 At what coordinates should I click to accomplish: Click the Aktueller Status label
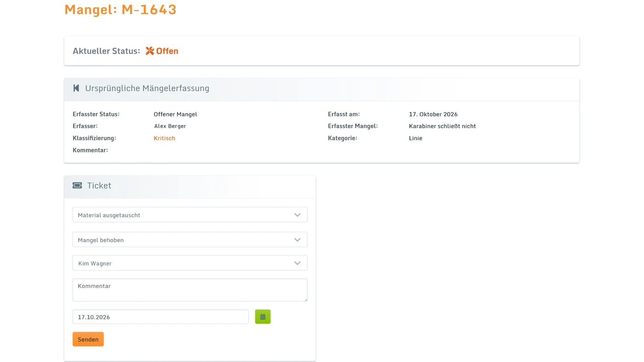106,51
